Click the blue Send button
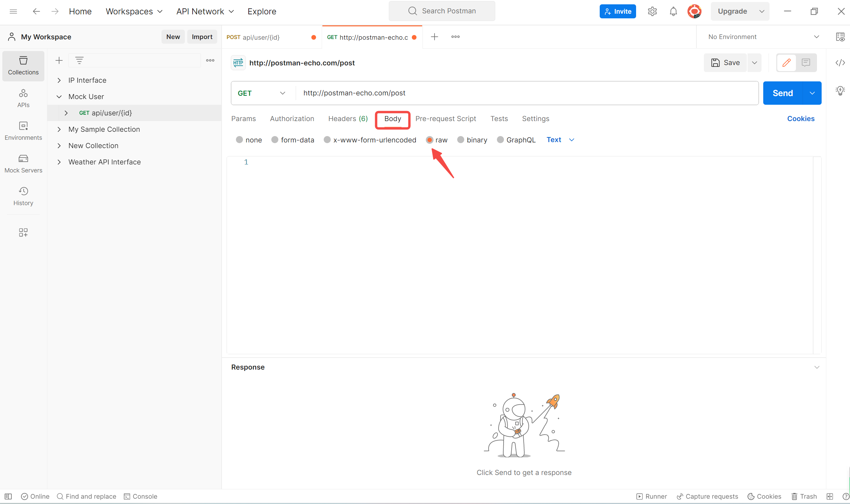Screen dimensions: 850x504 pos(782,93)
